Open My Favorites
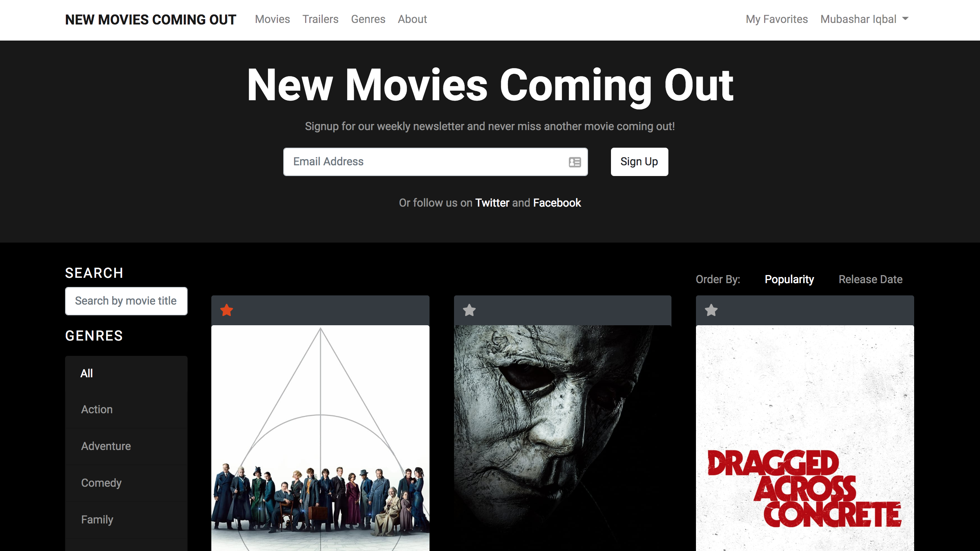 point(776,19)
